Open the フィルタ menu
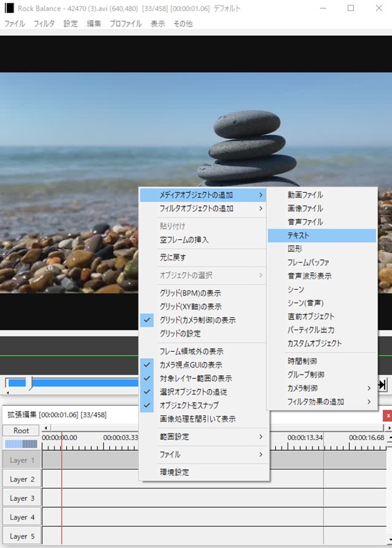 point(44,23)
